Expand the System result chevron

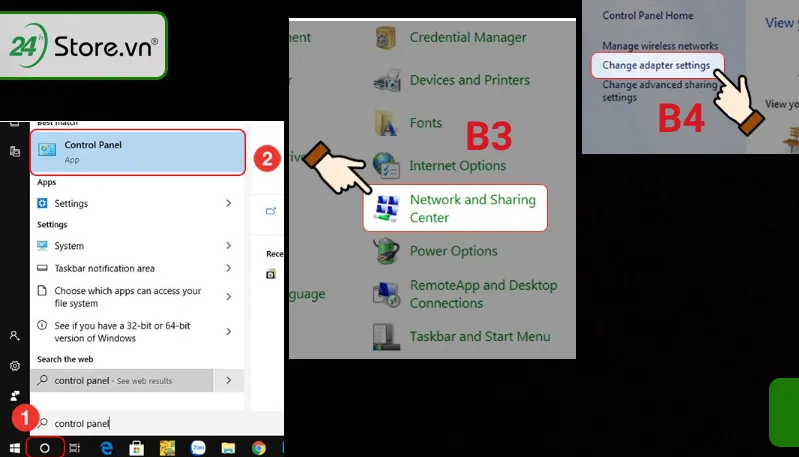coord(229,246)
